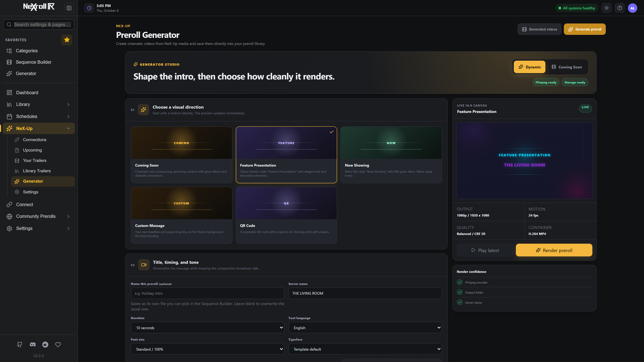The image size is (644, 362).
Task: Click the Connect link icon
Action: coord(9,205)
